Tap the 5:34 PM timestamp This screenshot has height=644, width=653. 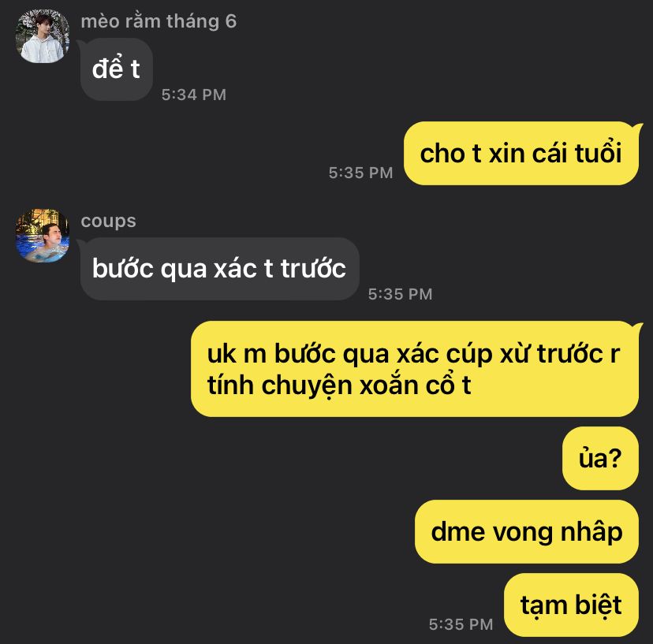194,95
